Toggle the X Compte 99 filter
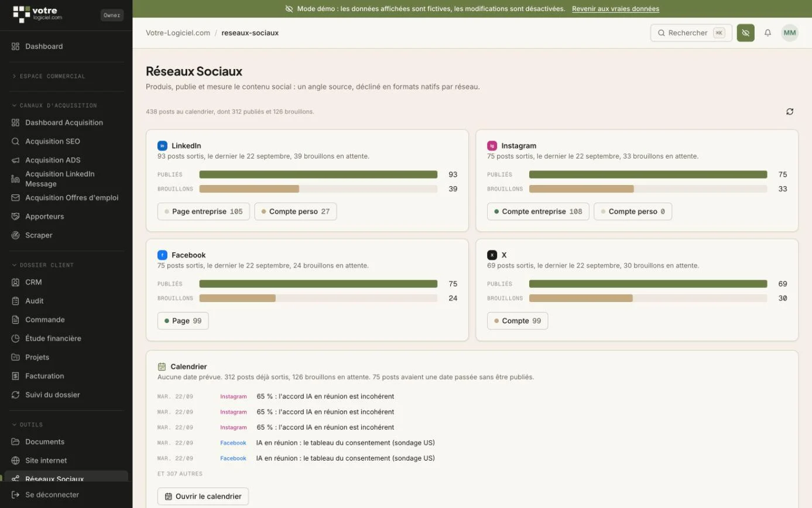Viewport: 812px width, 508px height. click(x=518, y=321)
